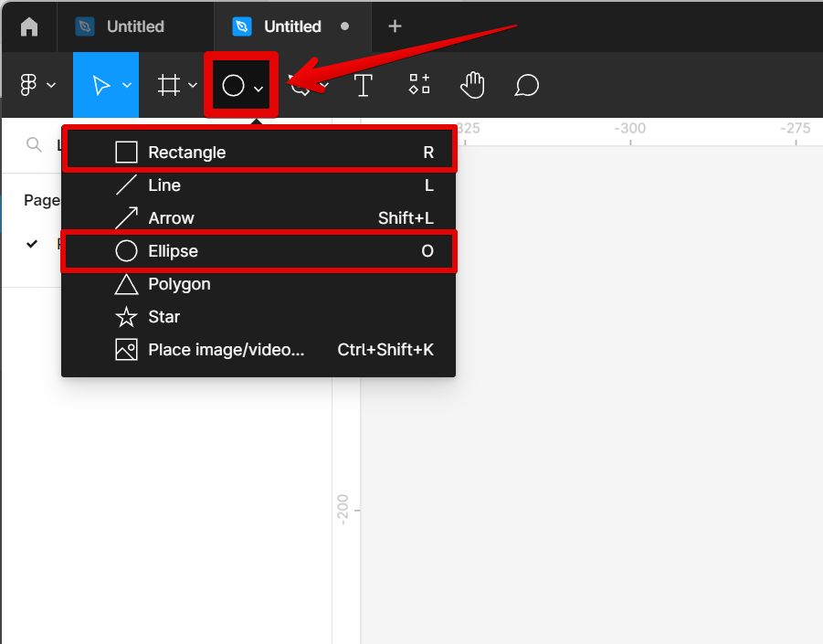Select the Comment tool
Screen dimensions: 823x644
526,85
